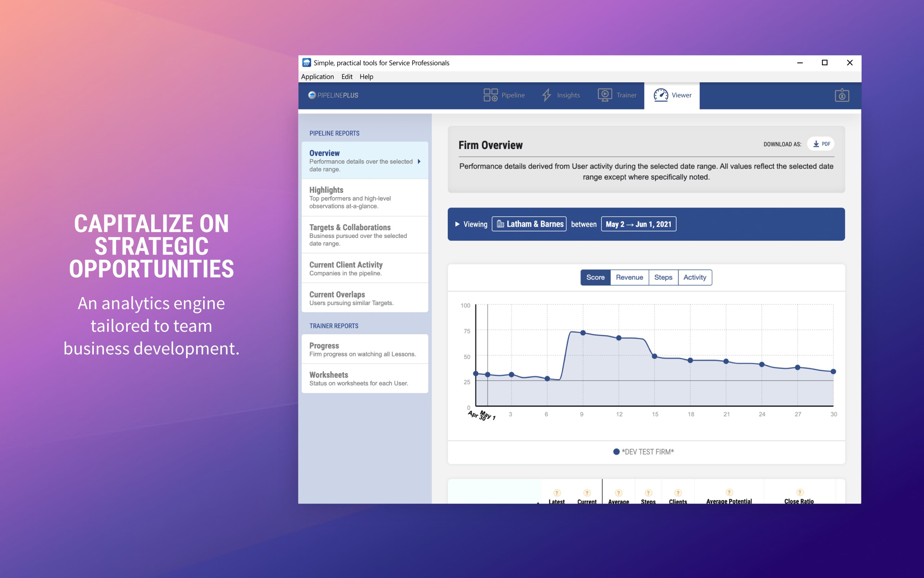This screenshot has height=578, width=924.
Task: Click the PipelinePlus logo
Action: tap(333, 95)
